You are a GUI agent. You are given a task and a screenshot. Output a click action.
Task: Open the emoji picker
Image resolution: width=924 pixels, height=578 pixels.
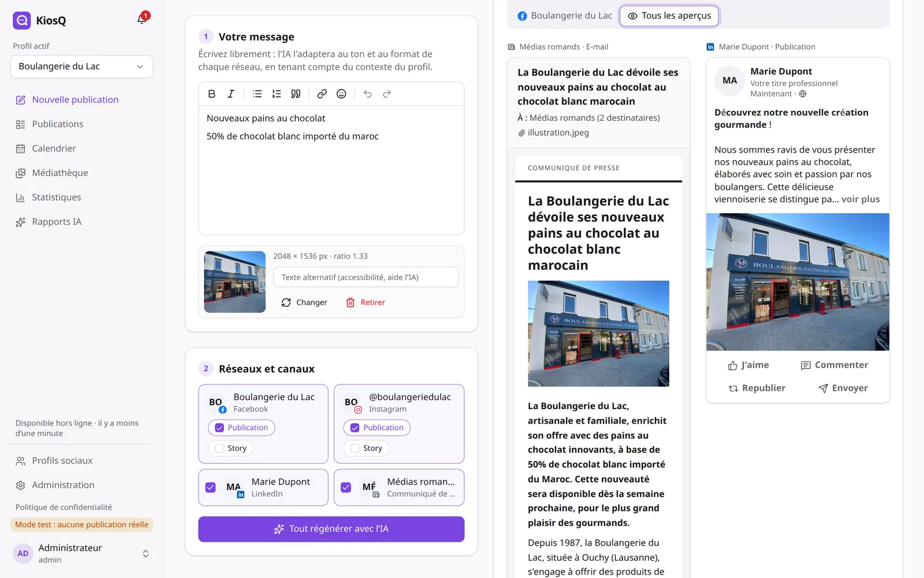click(341, 94)
